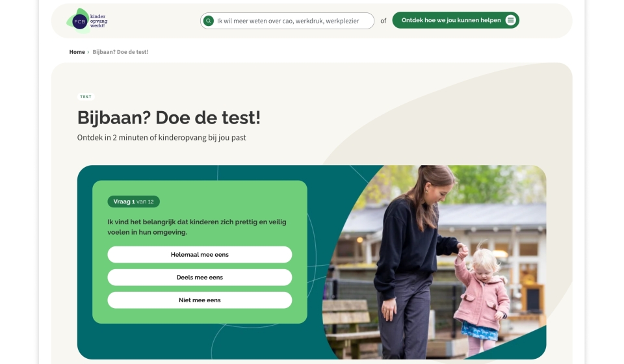The width and height of the screenshot is (624, 364).
Task: Click the 'Vraag 1 van 12' badge
Action: pyautogui.click(x=133, y=201)
